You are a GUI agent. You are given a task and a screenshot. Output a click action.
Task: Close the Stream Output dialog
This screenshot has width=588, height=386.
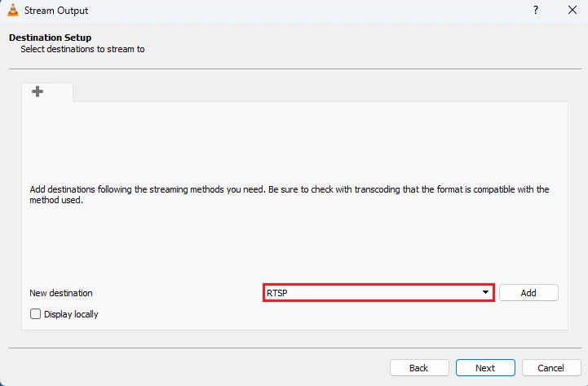point(573,10)
